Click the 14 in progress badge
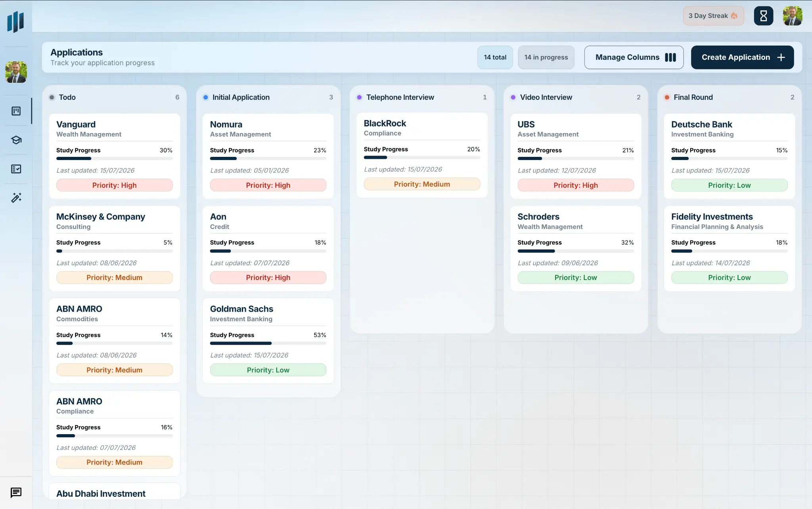 tap(546, 57)
